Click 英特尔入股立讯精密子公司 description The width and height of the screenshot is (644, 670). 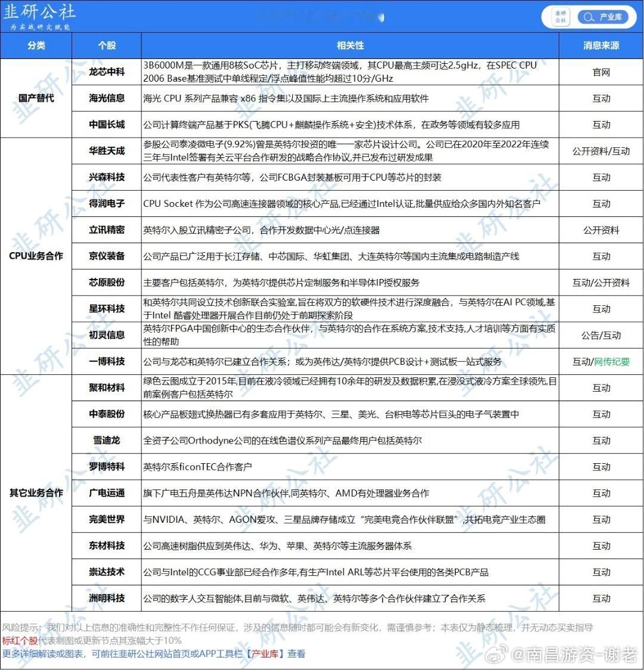[x=262, y=230]
